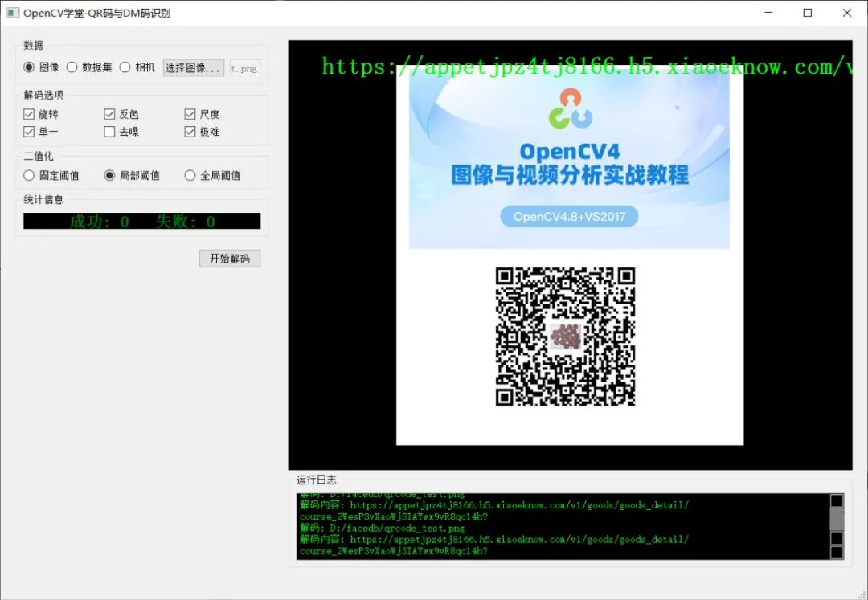Click the QR code in the preview
The image size is (868, 600).
click(565, 337)
